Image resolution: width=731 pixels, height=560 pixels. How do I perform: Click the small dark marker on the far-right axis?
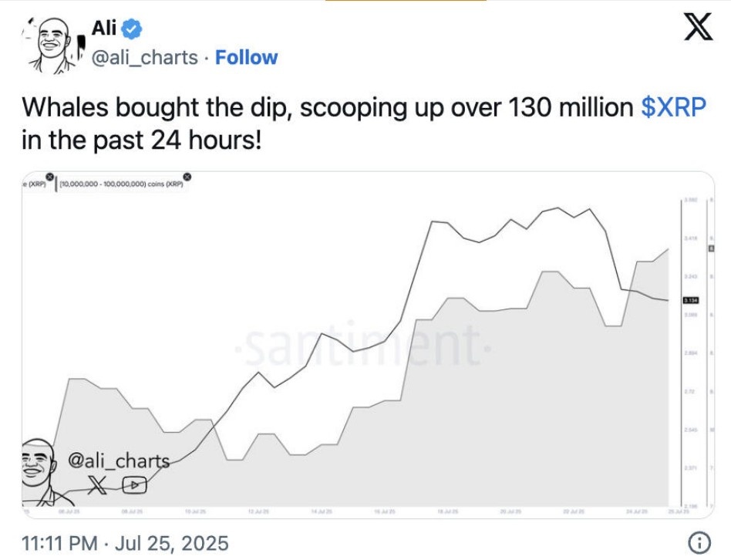712,248
